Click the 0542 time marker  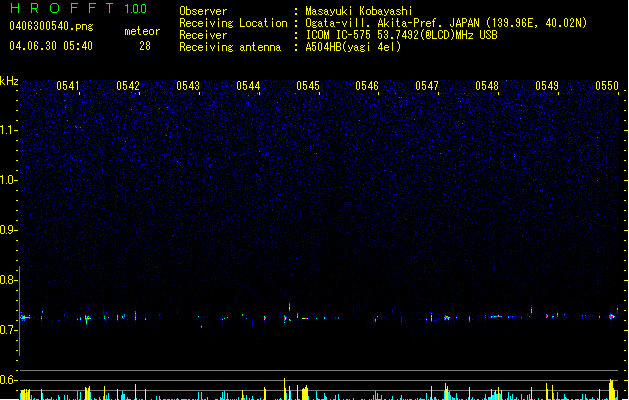(x=128, y=86)
